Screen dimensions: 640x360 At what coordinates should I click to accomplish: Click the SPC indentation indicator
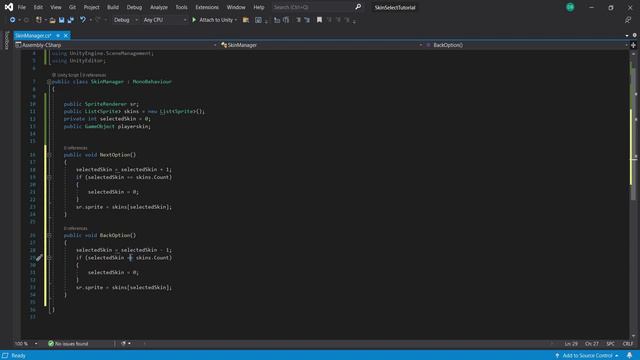coord(610,344)
